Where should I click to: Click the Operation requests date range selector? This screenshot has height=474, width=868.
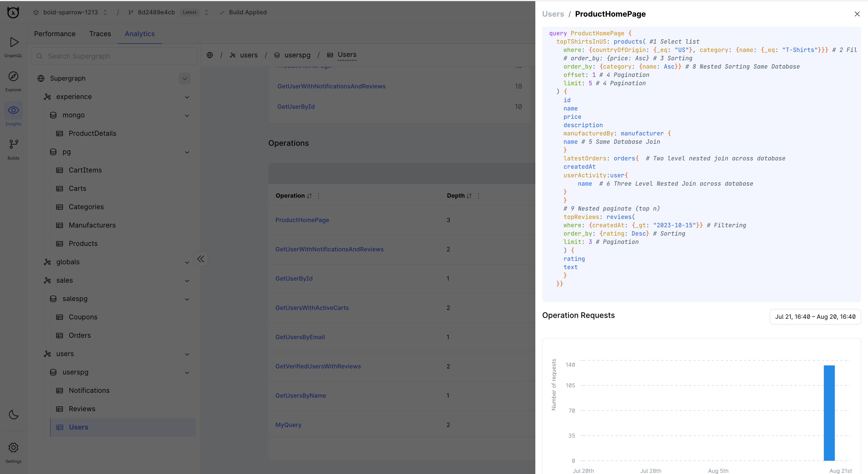tap(815, 317)
